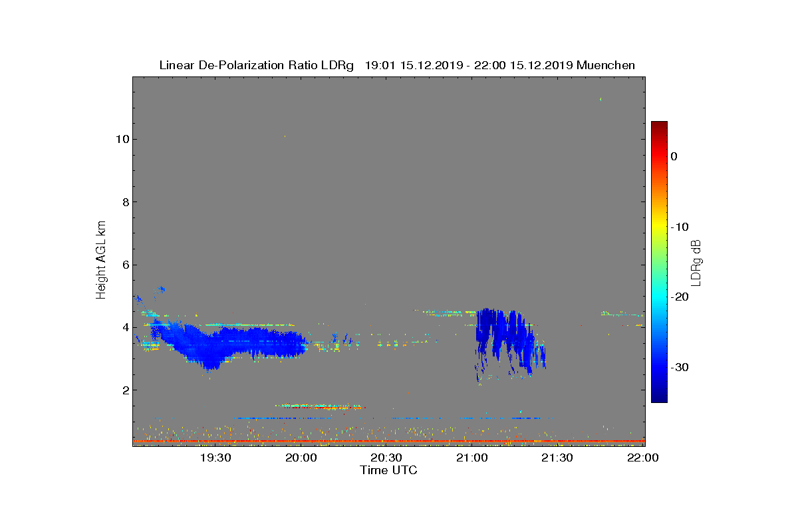This screenshot has width=798, height=532.
Task: Click the 'LDRg dB' colorbar label
Action: coord(696,262)
